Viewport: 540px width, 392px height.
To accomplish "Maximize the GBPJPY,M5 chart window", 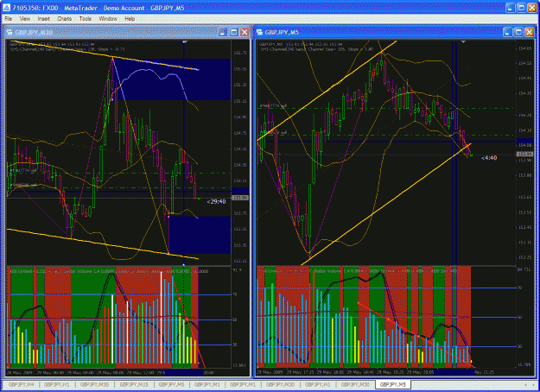I will tap(518, 32).
